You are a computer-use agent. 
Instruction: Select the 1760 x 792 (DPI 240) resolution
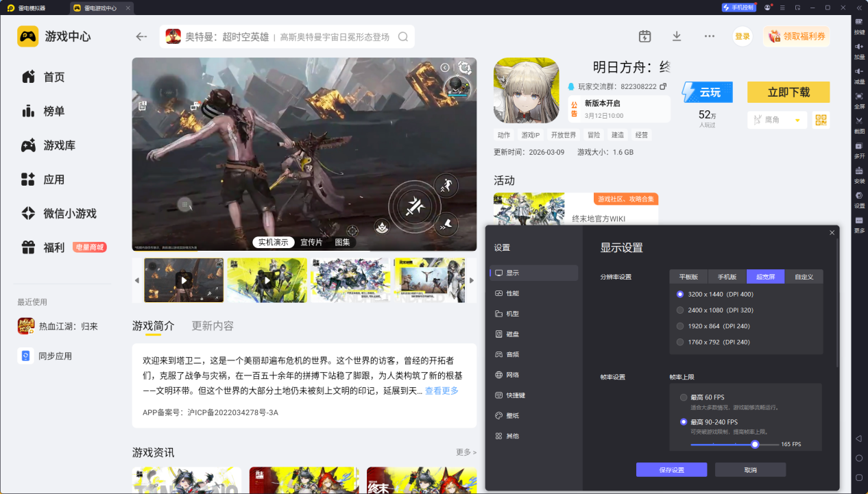pos(680,342)
